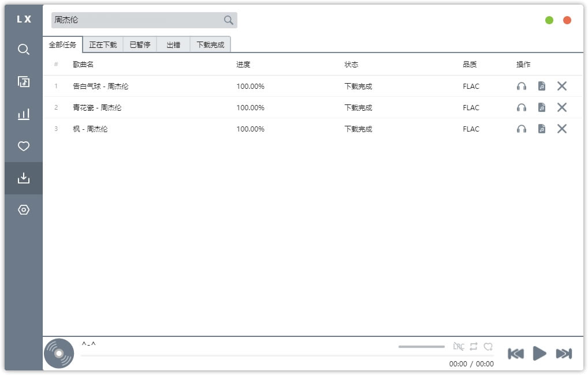Switch to the 正在下载 tab
The image size is (588, 375).
(x=102, y=44)
